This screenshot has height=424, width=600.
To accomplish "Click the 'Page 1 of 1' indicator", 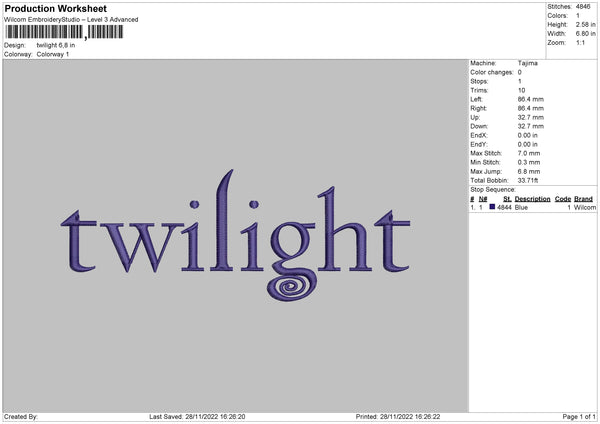I will click(579, 417).
